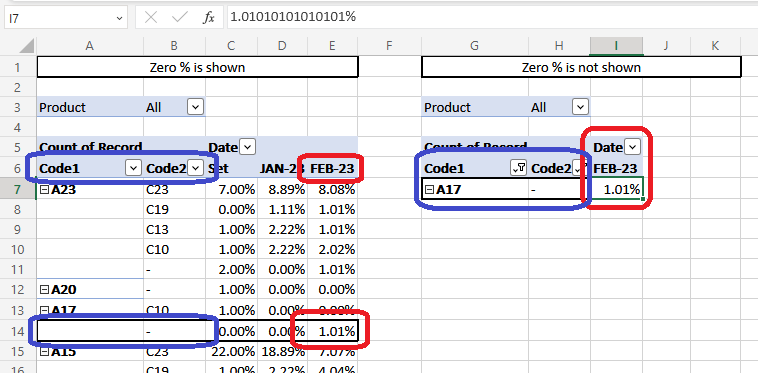Click the Name Box showing I7
This screenshot has height=373, width=758.
coord(66,17)
